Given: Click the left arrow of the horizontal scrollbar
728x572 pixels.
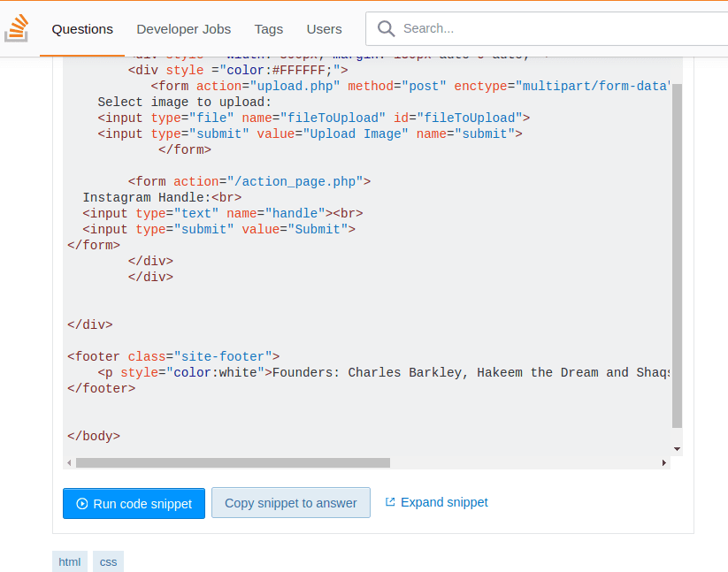Looking at the screenshot, I should 69,462.
